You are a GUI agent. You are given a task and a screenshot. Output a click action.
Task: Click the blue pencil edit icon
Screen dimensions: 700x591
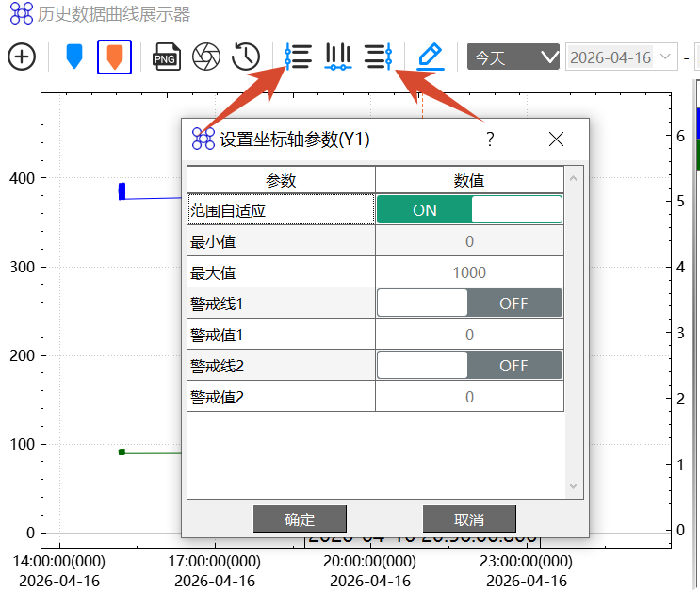pos(431,57)
